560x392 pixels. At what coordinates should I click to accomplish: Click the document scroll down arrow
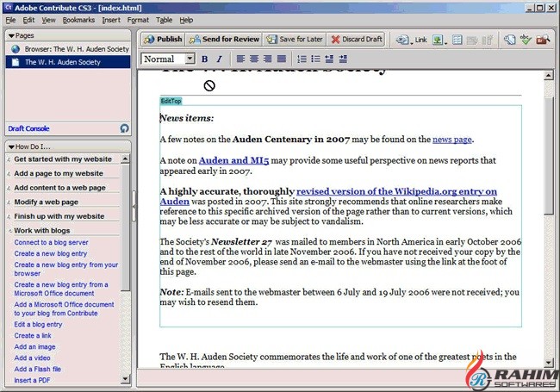(x=549, y=363)
